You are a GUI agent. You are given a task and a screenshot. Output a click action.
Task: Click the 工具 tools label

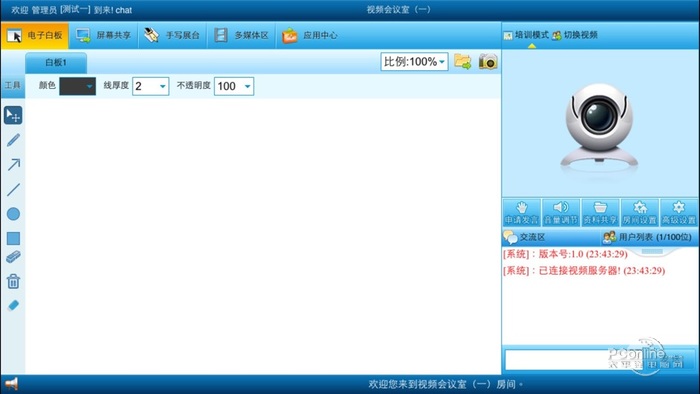12,85
